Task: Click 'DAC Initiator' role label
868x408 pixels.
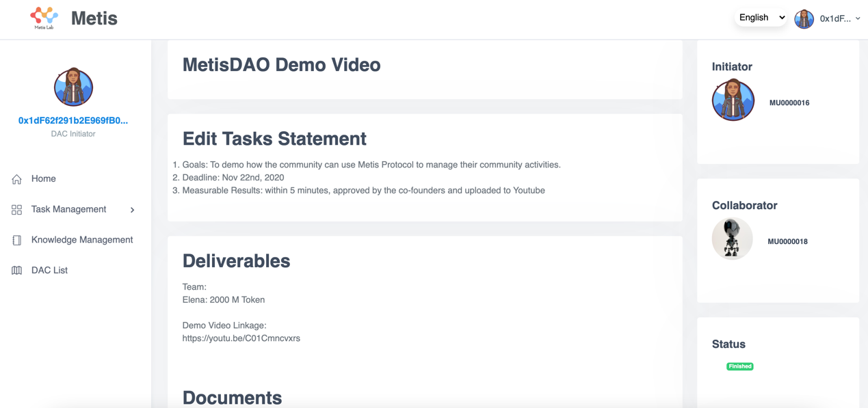Action: click(x=73, y=134)
